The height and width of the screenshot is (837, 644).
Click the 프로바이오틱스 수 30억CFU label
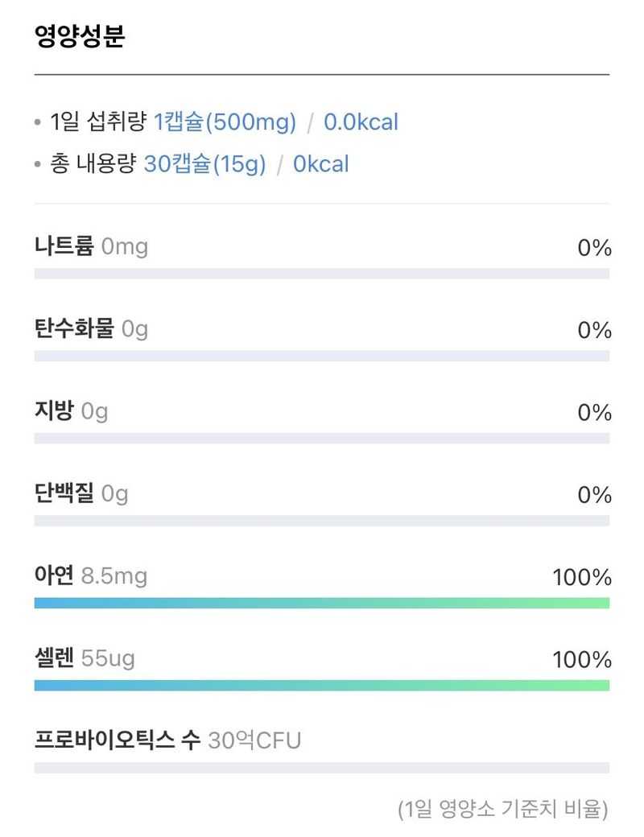(x=167, y=740)
